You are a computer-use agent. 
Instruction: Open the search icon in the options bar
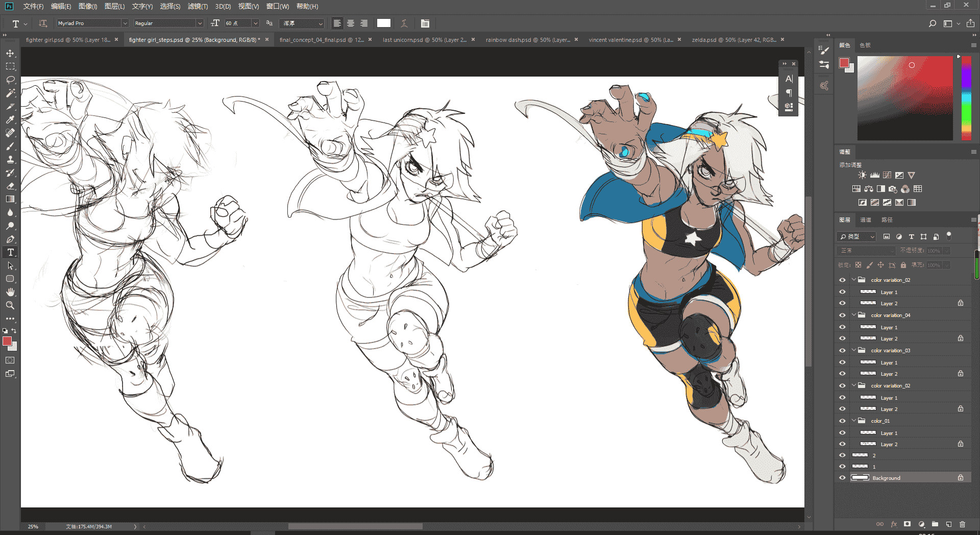(x=933, y=23)
